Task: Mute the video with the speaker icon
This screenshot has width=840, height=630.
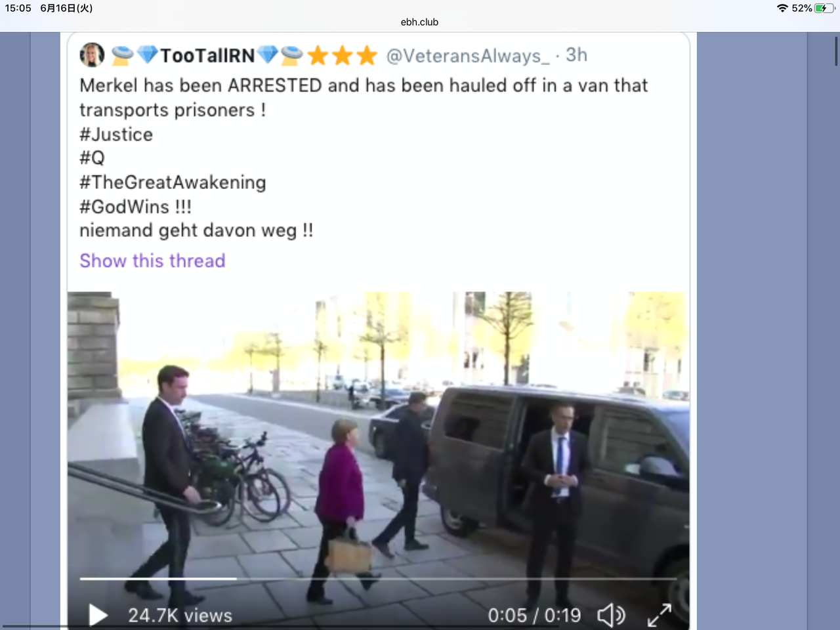Action: coord(611,615)
